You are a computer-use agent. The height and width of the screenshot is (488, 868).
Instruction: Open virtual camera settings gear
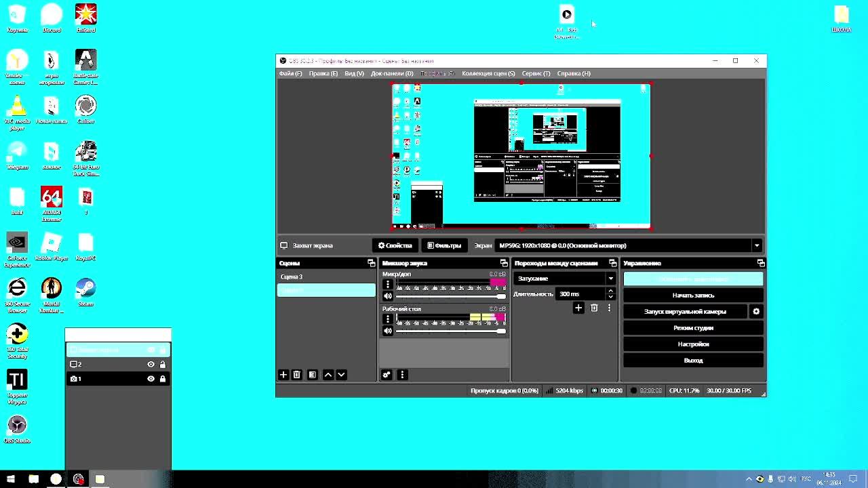pos(756,312)
